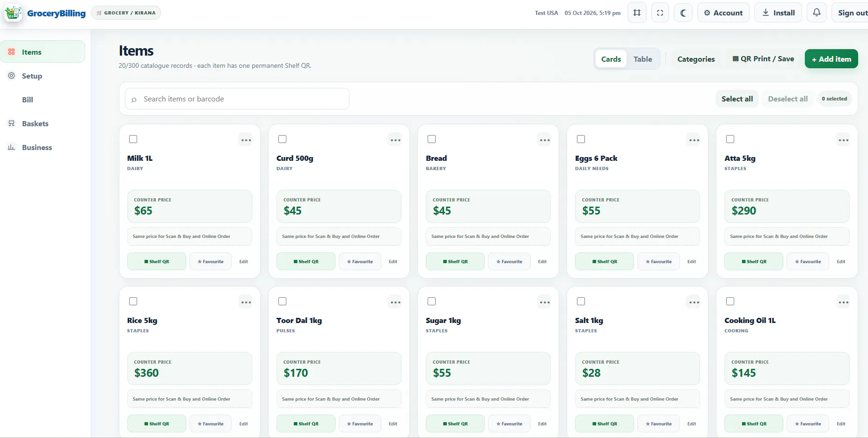Select the Milk 1L checkbox
Viewport: 868px width, 438px height.
pos(133,139)
